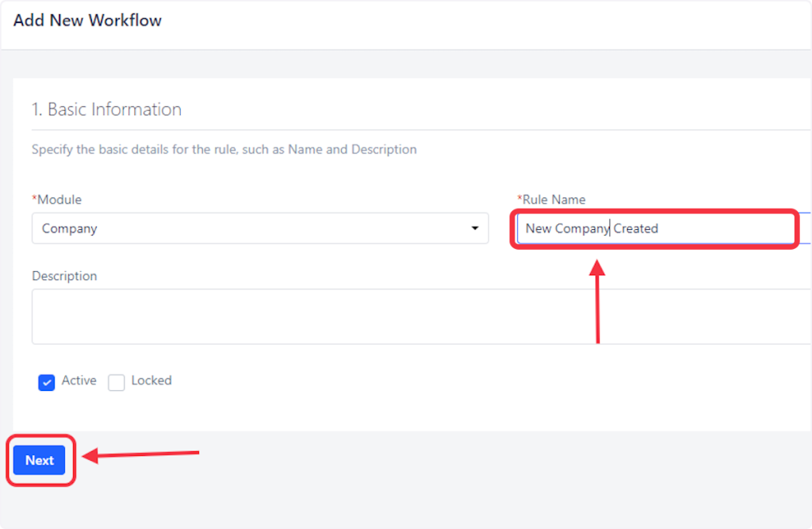The image size is (812, 529).
Task: Click the Description field label
Action: coord(64,276)
